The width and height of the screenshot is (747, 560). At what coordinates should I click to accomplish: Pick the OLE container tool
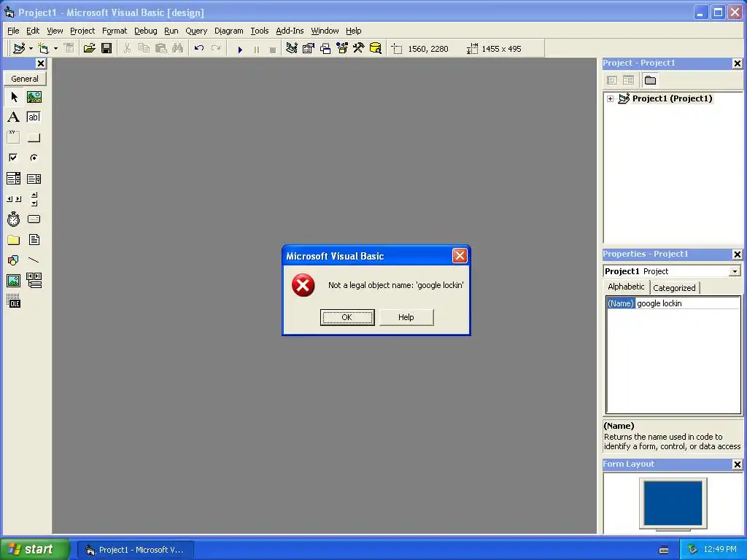point(14,301)
